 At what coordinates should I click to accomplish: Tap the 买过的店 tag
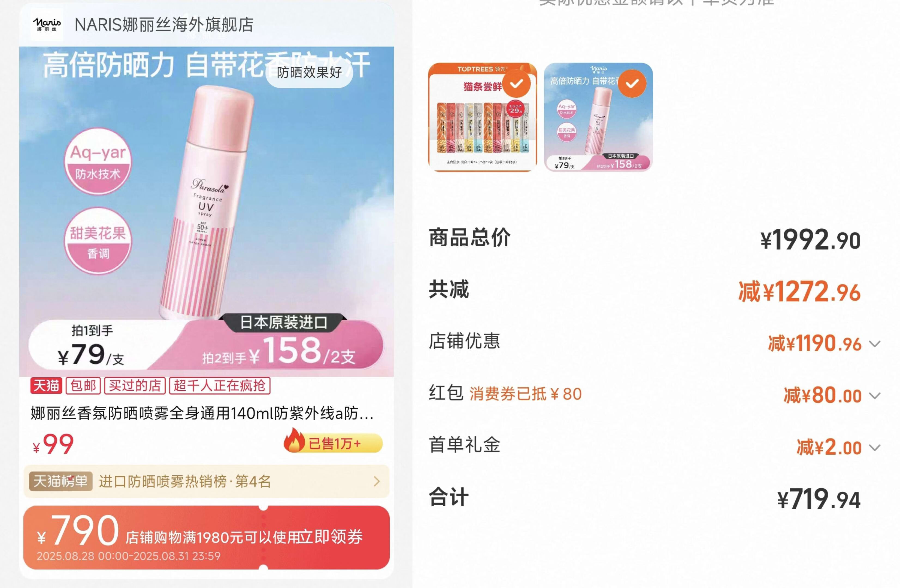(135, 386)
